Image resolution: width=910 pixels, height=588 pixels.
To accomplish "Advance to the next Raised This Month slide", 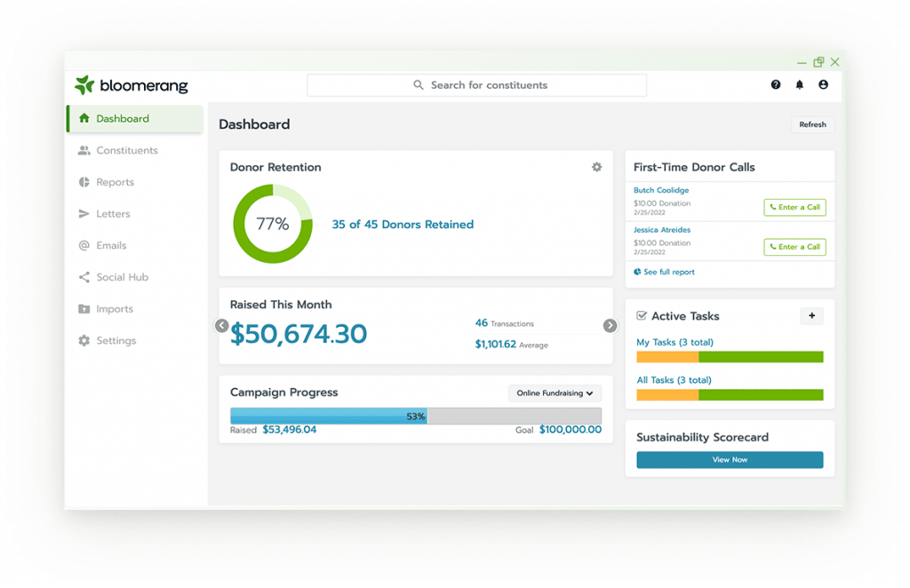I will pos(610,325).
